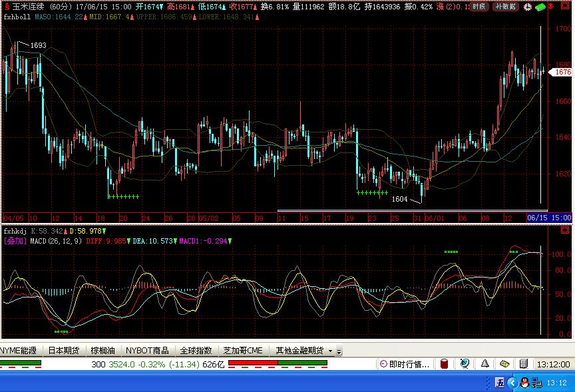Click the 补数据 button
Screen dimensions: 575x392
click(x=505, y=6)
